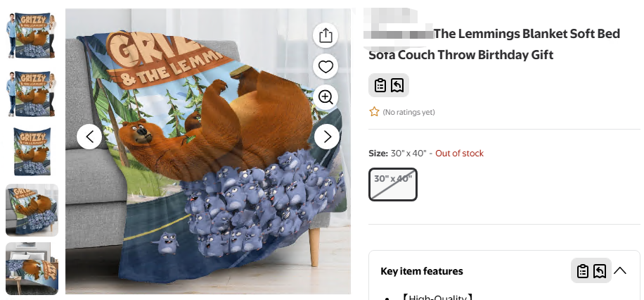The height and width of the screenshot is (300, 644).
Task: Click clipboard icon in Key item features
Action: [x=583, y=271]
